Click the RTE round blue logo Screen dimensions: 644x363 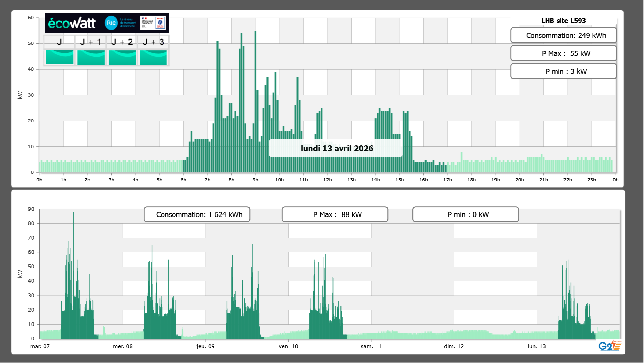point(111,23)
